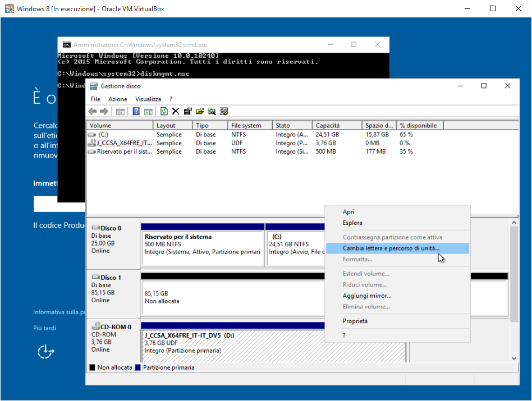
Task: Click black Non allocata legend swatch
Action: tap(92, 367)
